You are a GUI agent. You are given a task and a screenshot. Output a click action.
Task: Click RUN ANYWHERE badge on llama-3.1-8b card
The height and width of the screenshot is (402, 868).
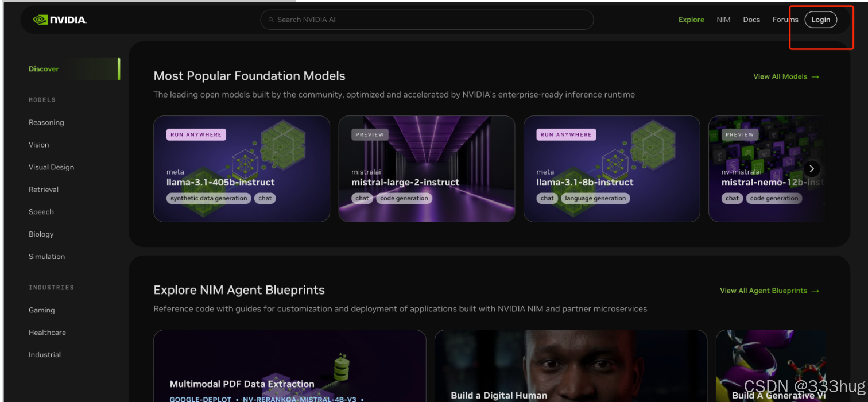[x=566, y=134]
